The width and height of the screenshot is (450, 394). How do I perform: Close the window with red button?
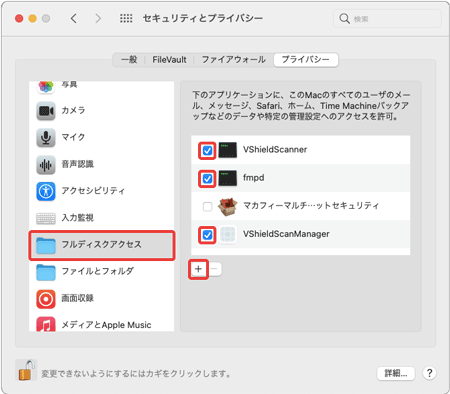[19, 18]
